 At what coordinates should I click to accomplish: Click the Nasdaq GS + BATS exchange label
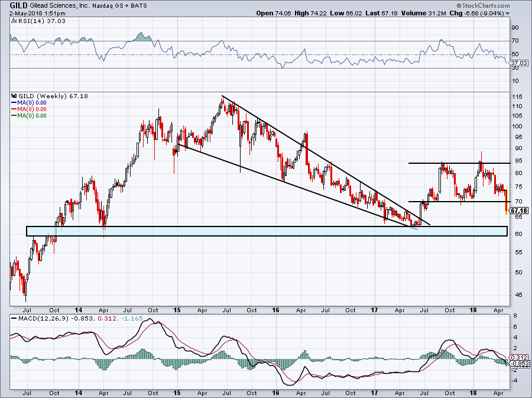point(120,6)
